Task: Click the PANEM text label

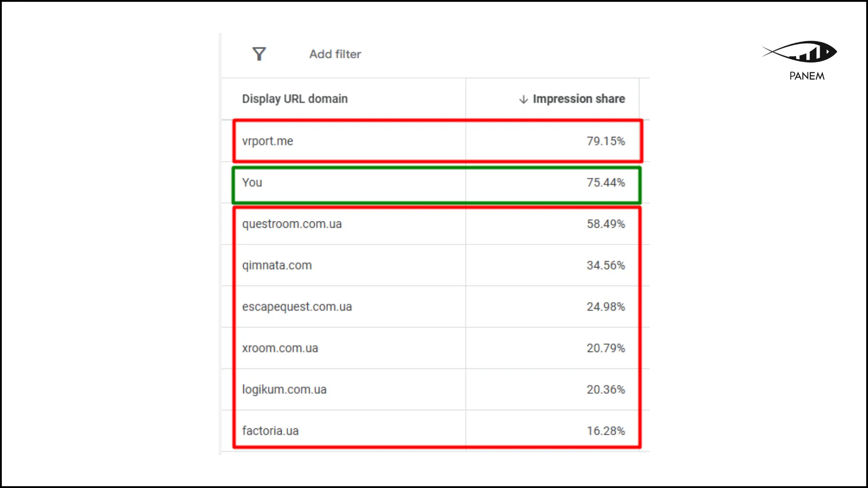Action: coord(807,76)
